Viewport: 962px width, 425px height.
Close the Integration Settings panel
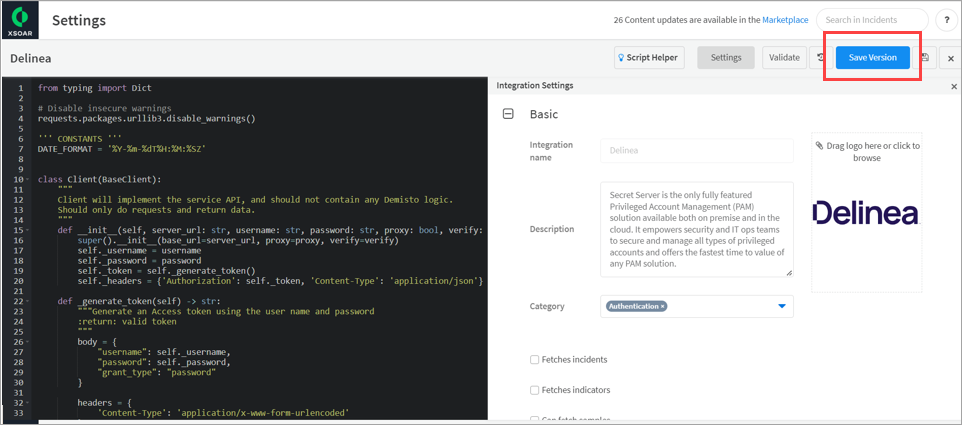[954, 86]
